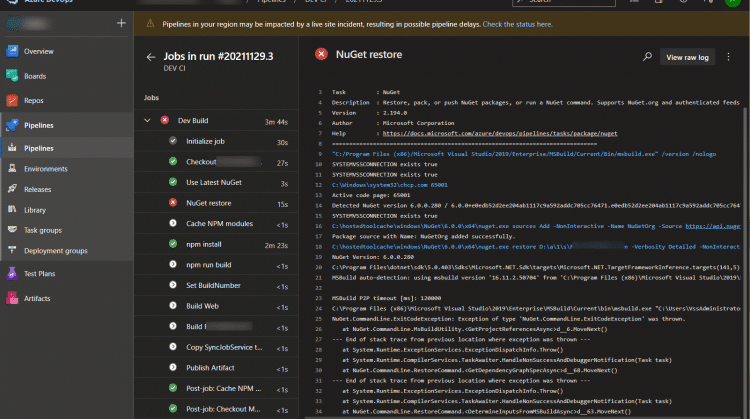Viewport: 750px width, 419px height.
Task: Click the skipped icon on Publish Artifact
Action: (173, 367)
